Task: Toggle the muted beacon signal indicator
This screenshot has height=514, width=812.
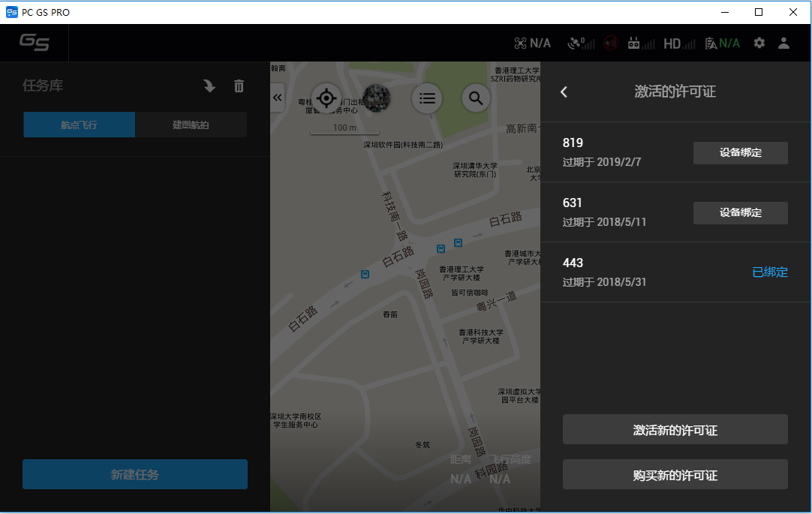Action: (610, 43)
